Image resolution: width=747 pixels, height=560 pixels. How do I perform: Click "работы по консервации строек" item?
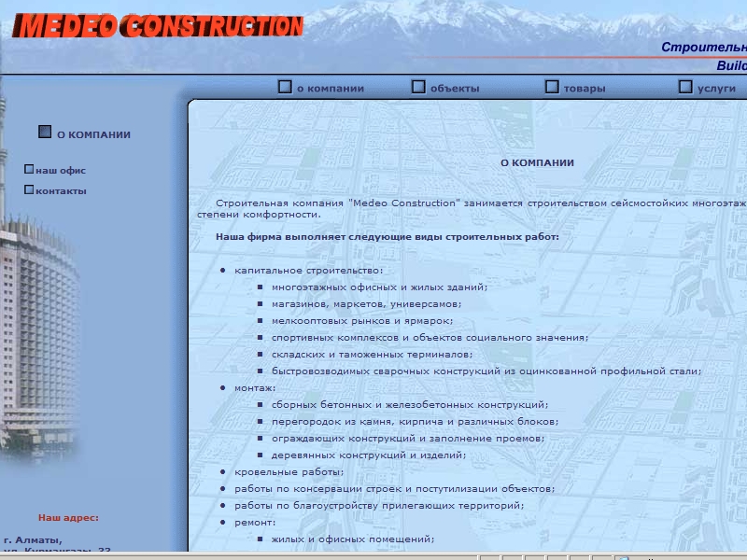point(394,488)
